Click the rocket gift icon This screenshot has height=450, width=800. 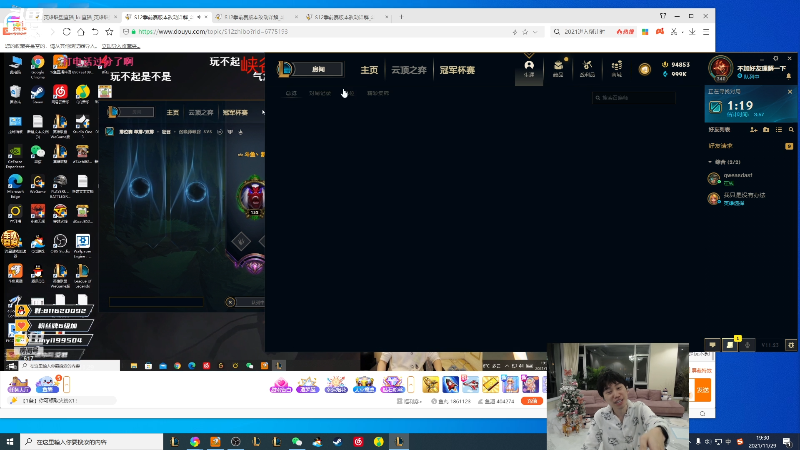[x=450, y=385]
